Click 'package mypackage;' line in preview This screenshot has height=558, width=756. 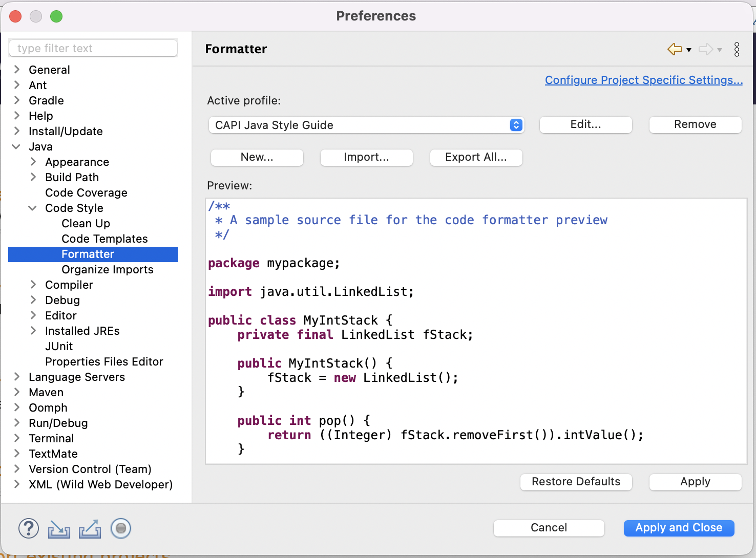coord(274,263)
